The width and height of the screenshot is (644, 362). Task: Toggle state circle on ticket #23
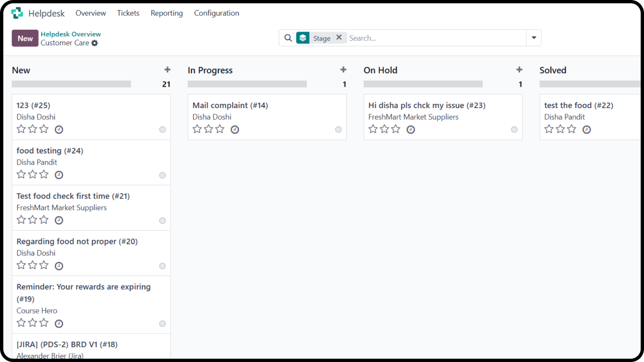click(514, 130)
